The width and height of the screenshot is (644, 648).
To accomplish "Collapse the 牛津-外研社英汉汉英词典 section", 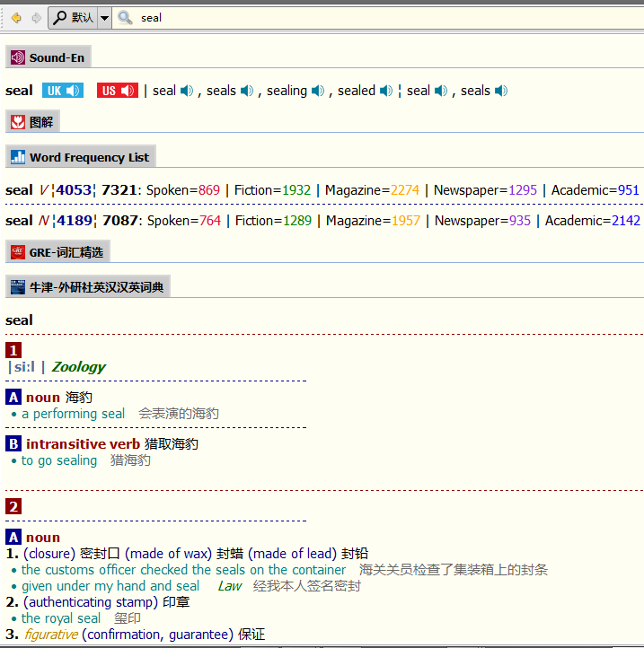I will pos(88,287).
